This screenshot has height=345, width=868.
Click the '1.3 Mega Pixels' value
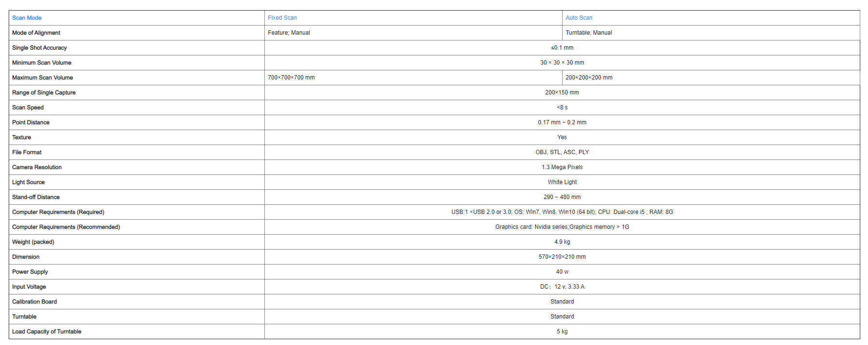coord(562,167)
